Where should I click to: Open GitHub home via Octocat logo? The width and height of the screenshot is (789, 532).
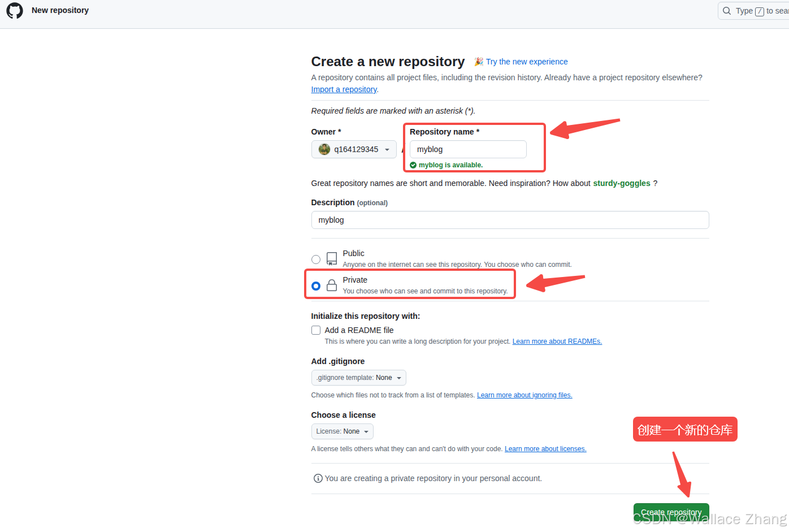15,11
